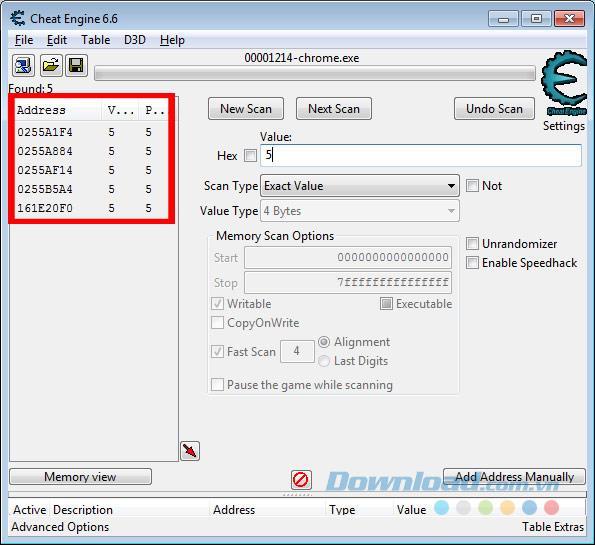Image resolution: width=595 pixels, height=545 pixels.
Task: Select address 0255AF14 in results list
Action: tap(91, 170)
